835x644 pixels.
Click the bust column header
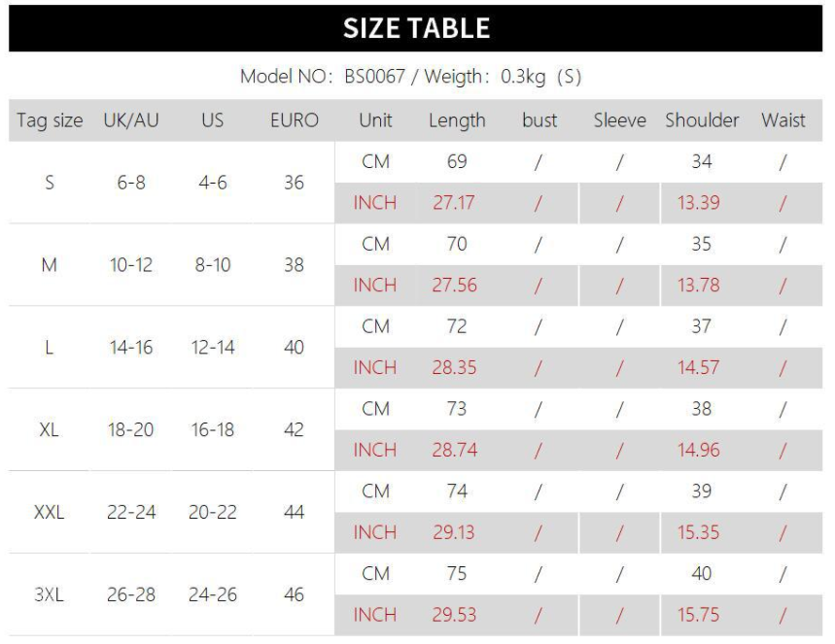(539, 121)
